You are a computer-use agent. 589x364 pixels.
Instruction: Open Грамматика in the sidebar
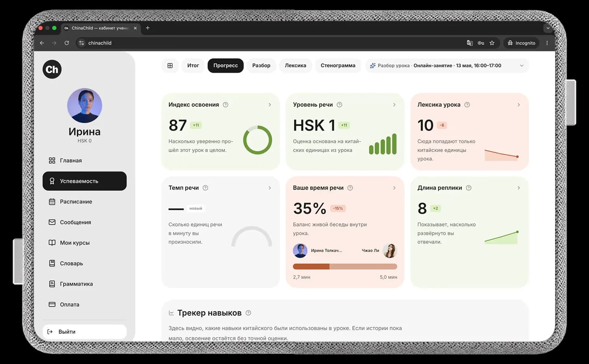[x=85, y=284]
